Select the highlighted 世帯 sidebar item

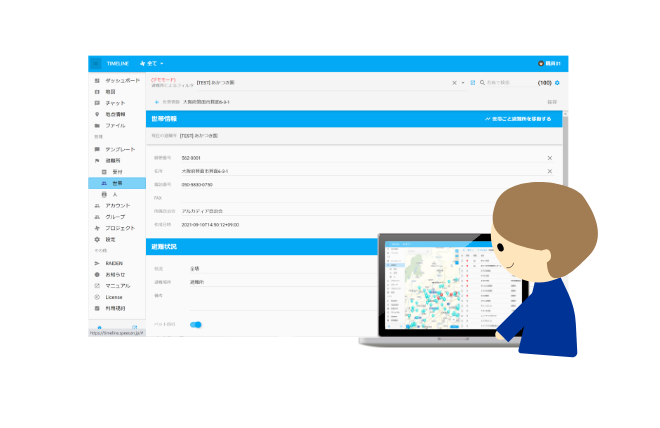pos(117,183)
